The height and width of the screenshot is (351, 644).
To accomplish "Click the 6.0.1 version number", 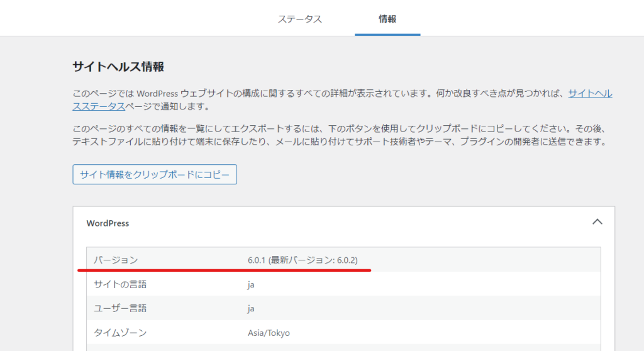I will [257, 260].
